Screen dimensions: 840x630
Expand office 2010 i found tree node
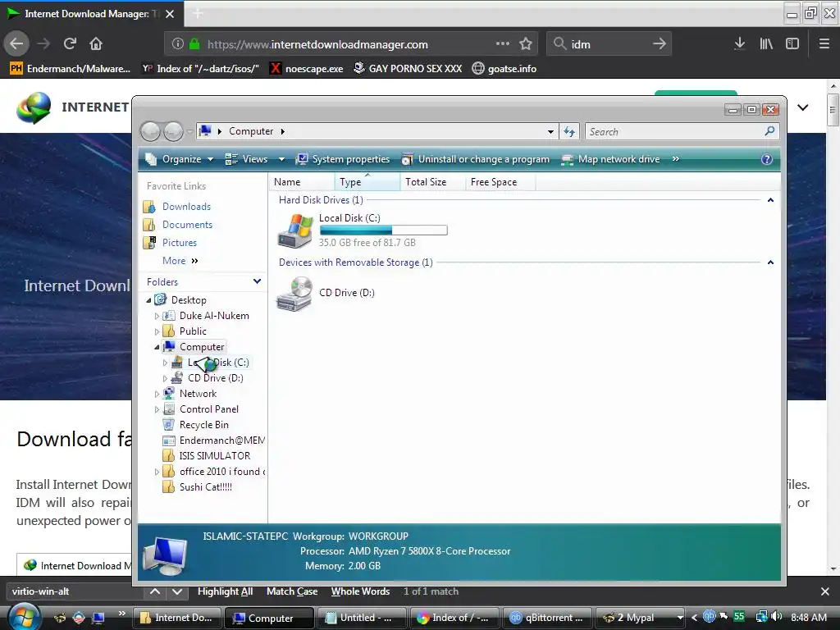tap(157, 472)
